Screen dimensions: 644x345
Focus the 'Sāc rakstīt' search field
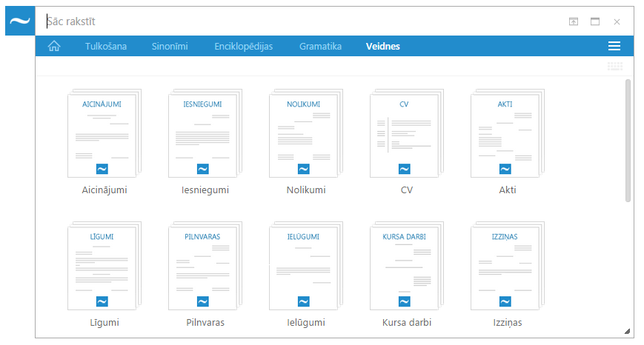[x=296, y=22]
